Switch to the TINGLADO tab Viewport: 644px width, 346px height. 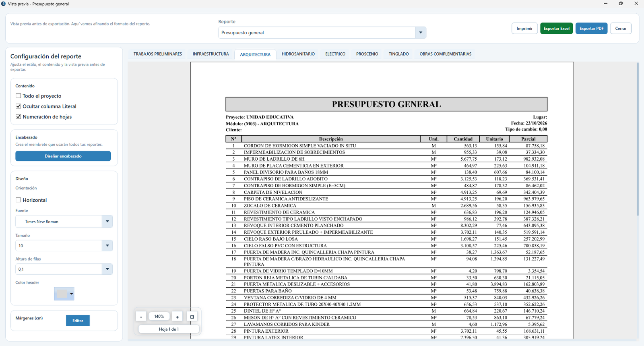(x=399, y=54)
